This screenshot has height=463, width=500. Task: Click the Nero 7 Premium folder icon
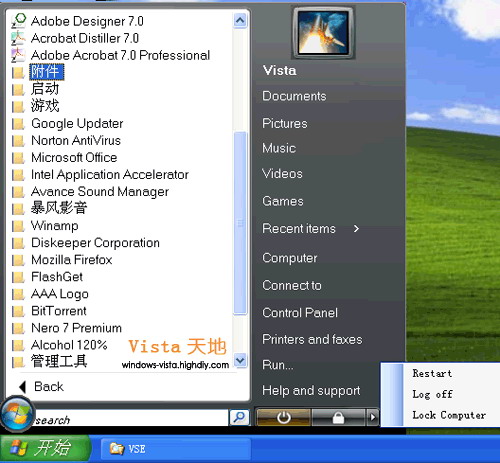coord(18,328)
